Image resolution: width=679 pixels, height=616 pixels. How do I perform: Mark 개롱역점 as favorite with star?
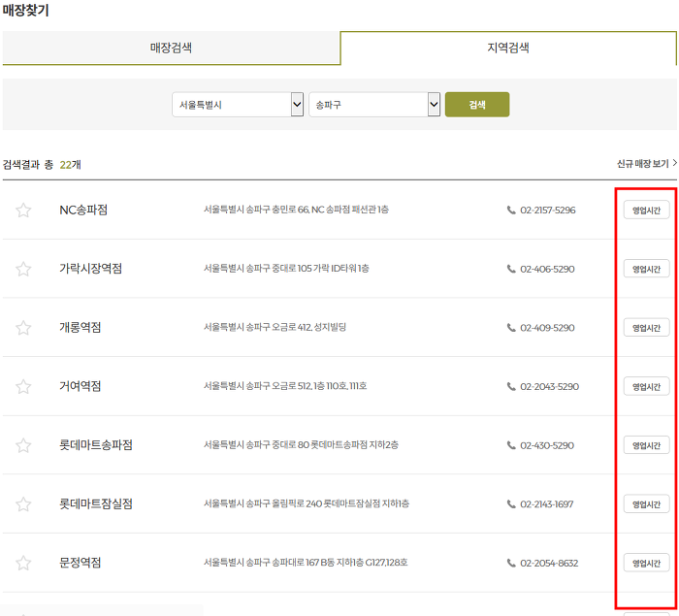[23, 328]
